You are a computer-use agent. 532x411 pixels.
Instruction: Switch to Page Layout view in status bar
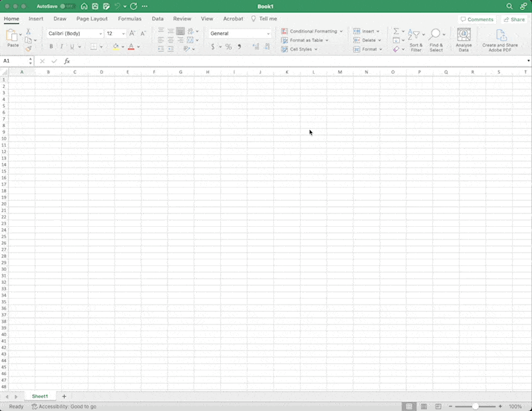point(424,406)
